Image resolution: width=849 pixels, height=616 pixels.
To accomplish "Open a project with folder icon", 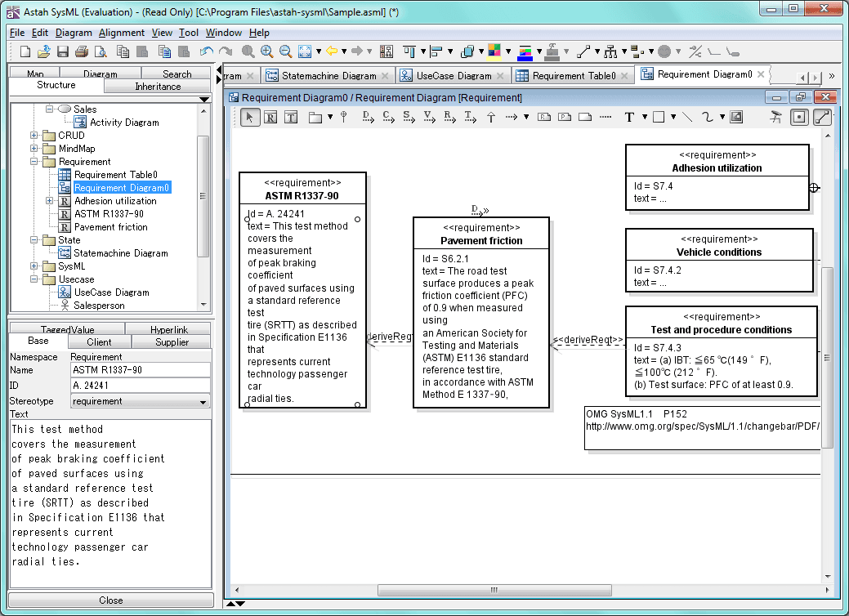I will point(44,51).
